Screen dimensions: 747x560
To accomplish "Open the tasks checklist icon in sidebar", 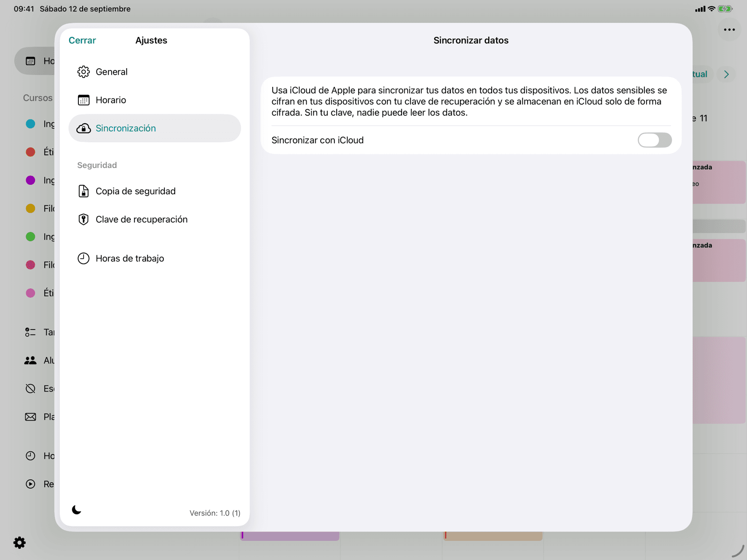I will point(30,332).
